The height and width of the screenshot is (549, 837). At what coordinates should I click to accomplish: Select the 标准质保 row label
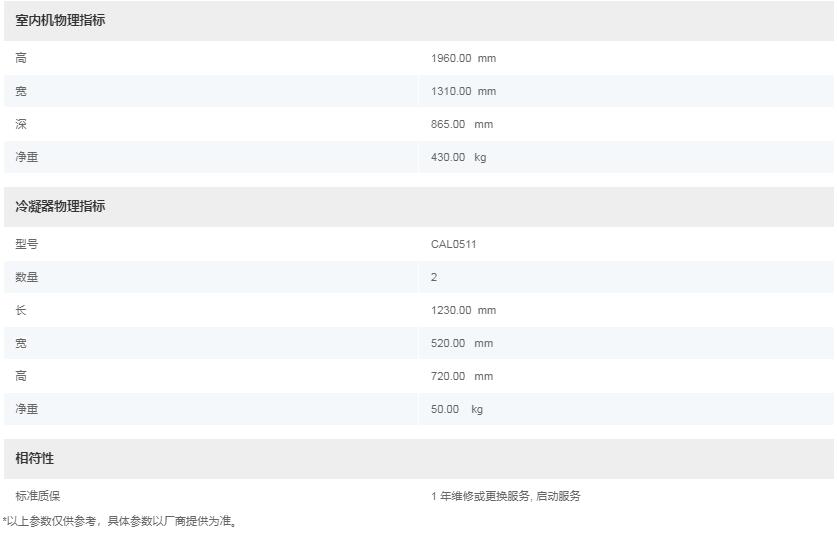38,496
